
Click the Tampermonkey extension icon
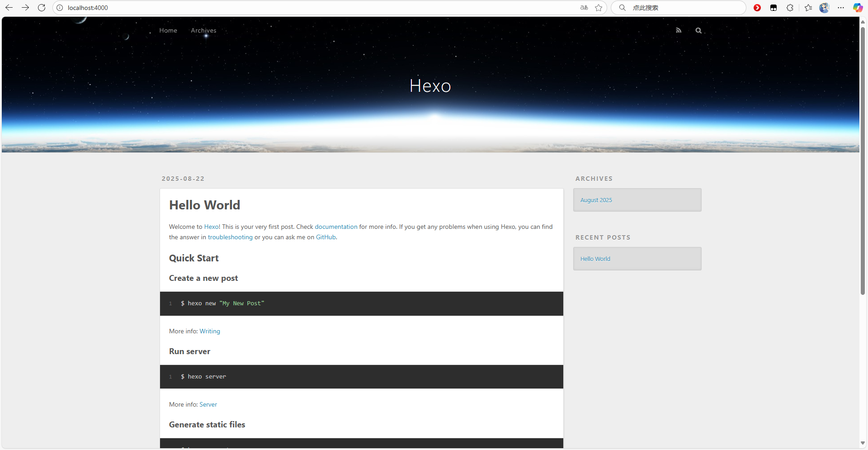774,8
